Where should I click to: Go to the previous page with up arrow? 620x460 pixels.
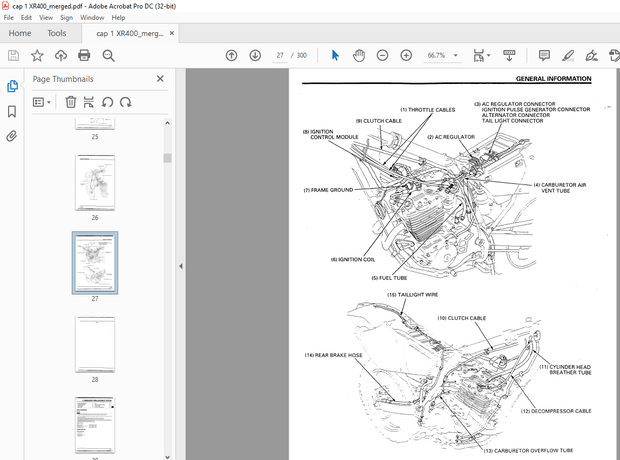pos(231,55)
